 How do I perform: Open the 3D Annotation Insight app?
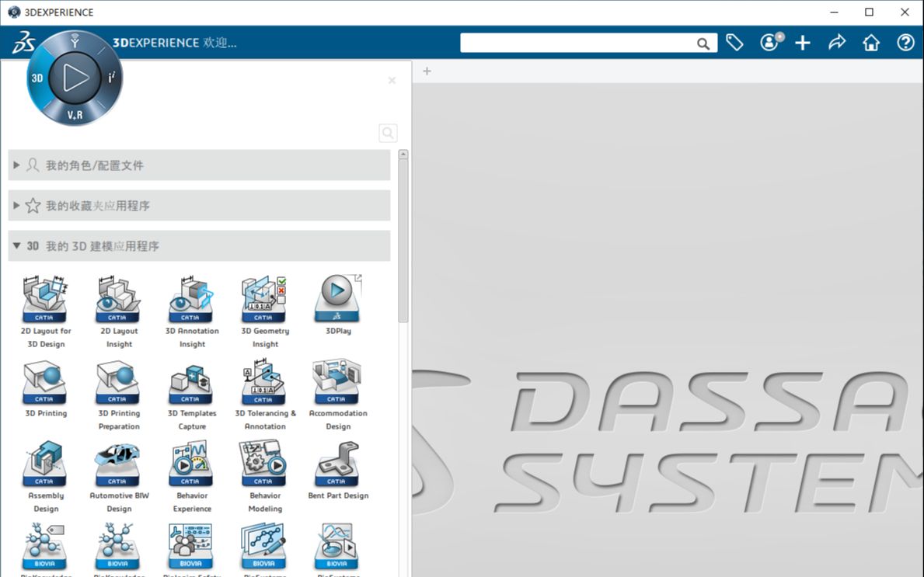coord(192,311)
